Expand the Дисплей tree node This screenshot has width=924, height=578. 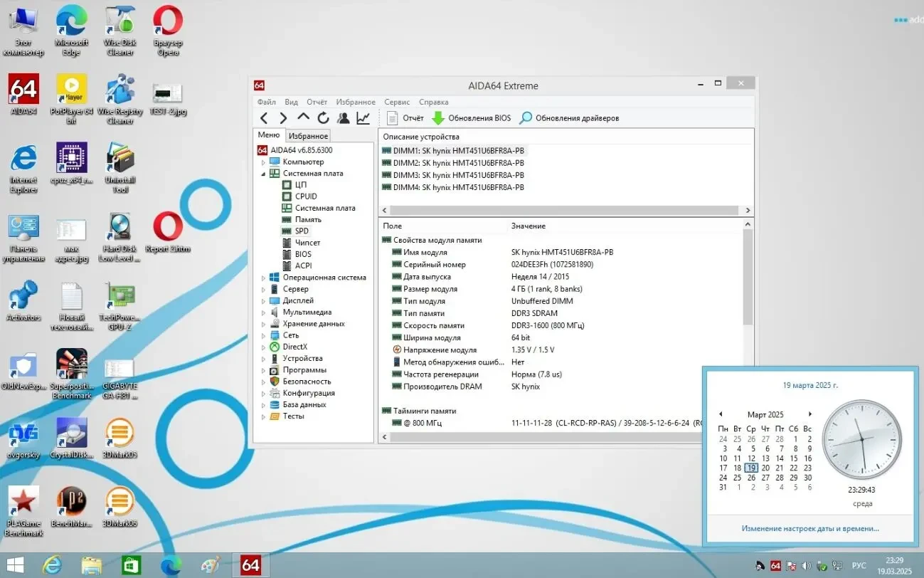263,301
